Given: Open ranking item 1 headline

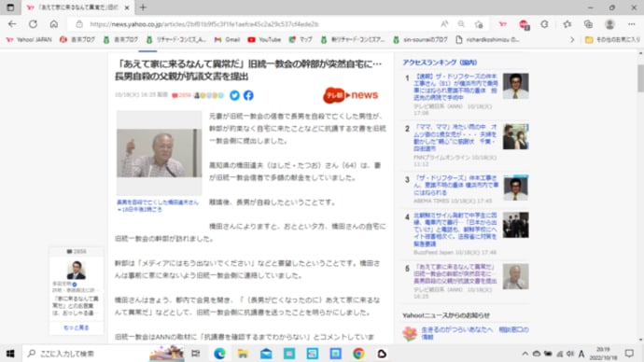Looking at the screenshot, I should [455, 87].
